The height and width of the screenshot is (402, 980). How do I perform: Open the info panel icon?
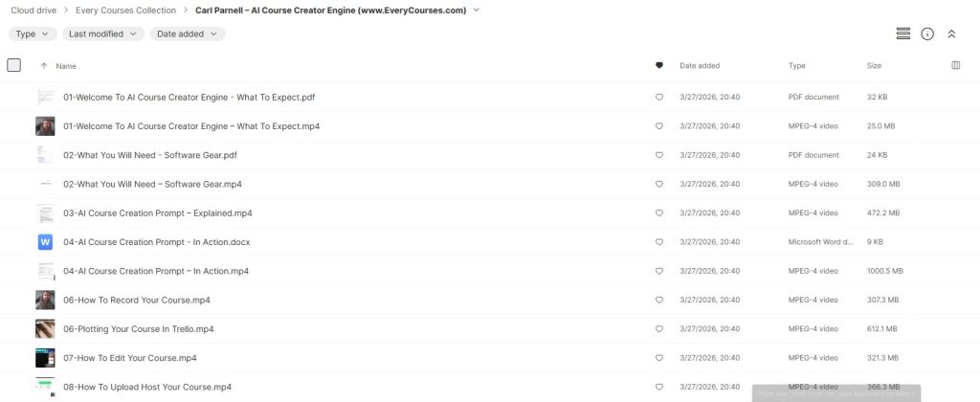tap(927, 33)
